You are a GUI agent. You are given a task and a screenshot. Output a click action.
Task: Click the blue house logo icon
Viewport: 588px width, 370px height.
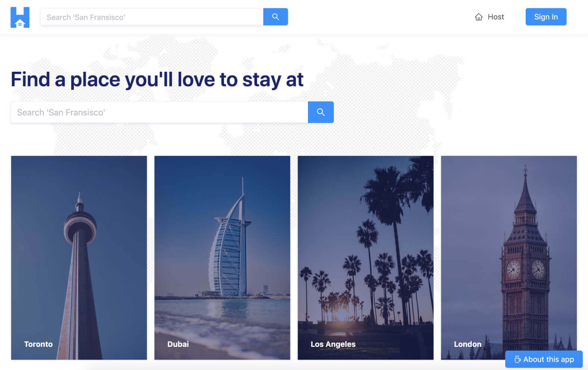(20, 17)
